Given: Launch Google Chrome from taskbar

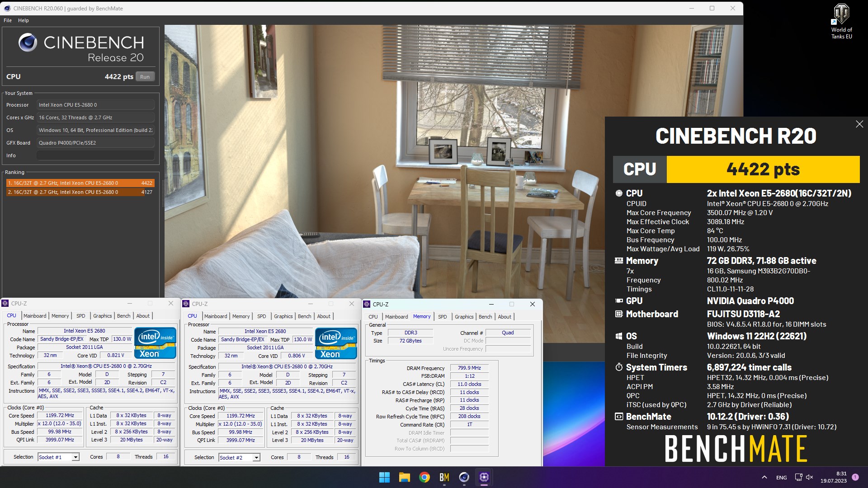Looking at the screenshot, I should (424, 477).
